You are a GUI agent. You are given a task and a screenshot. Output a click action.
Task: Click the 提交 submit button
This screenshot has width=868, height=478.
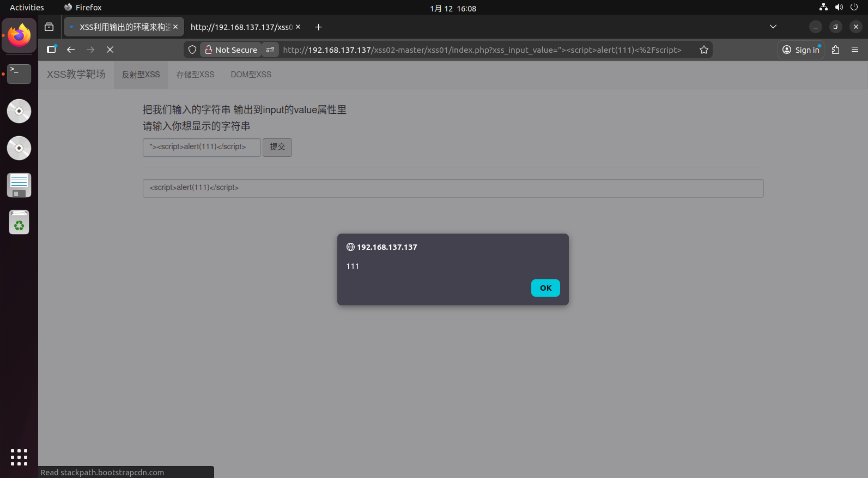coord(277,147)
